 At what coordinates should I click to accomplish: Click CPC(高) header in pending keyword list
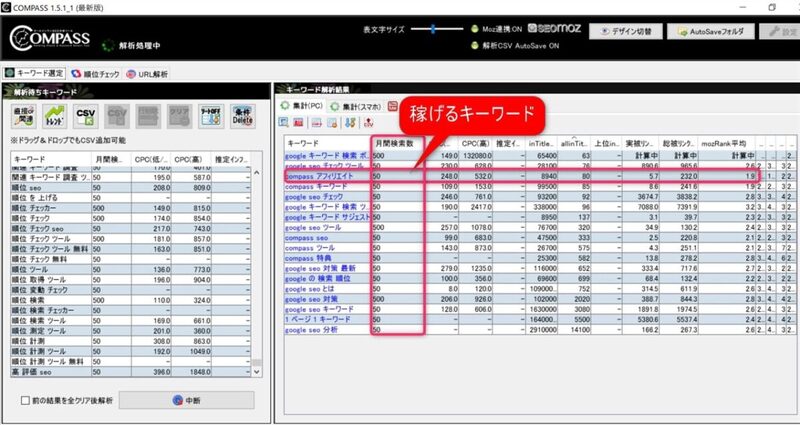click(190, 159)
